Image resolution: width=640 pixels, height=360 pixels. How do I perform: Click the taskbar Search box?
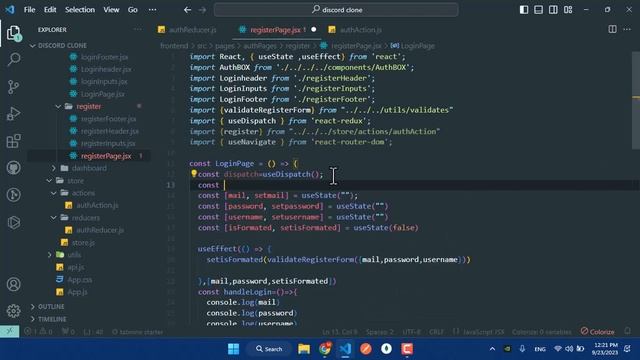click(269, 349)
